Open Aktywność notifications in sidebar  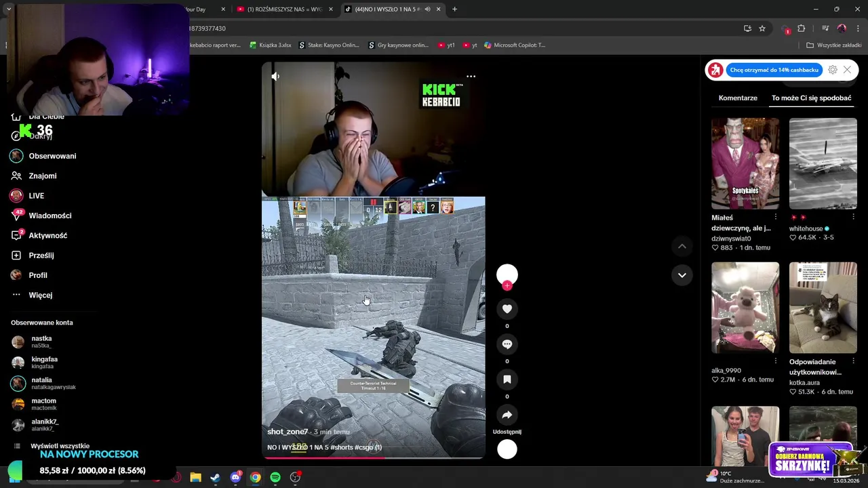pyautogui.click(x=39, y=235)
